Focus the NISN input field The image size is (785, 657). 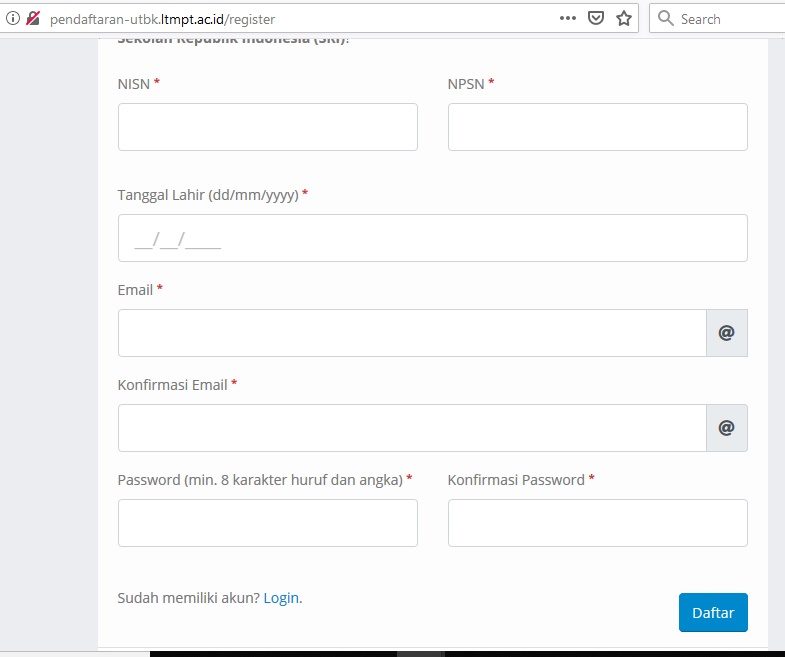pos(267,127)
